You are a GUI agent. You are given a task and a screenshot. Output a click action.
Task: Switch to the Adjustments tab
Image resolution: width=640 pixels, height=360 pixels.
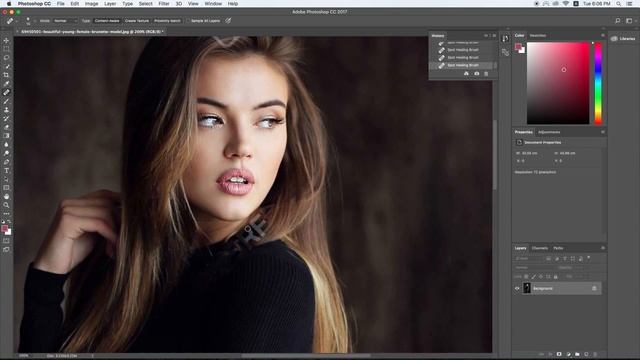[x=549, y=132]
